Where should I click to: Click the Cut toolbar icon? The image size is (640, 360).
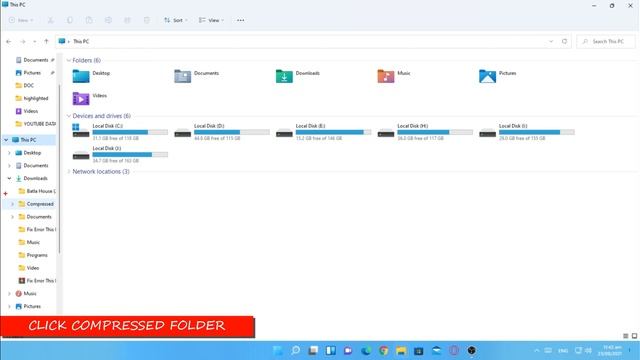(x=51, y=20)
